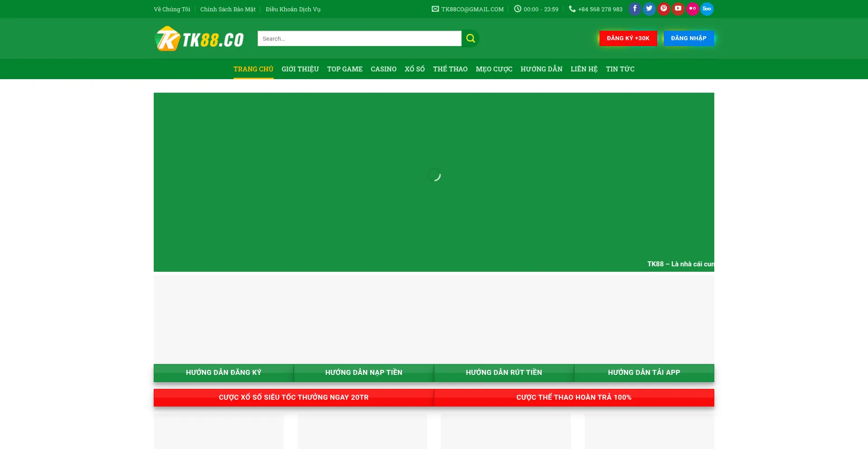The height and width of the screenshot is (449, 868).
Task: Open the TOP GAME menu item
Action: 344,69
